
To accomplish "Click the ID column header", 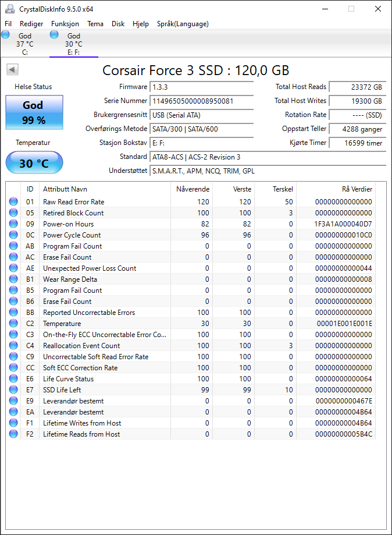I will click(x=30, y=189).
